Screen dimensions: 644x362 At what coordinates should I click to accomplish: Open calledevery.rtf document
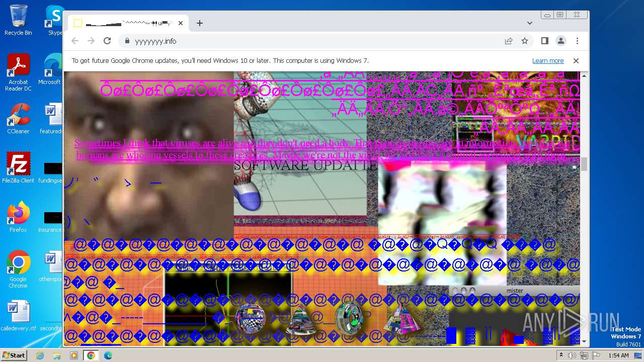[x=18, y=316]
